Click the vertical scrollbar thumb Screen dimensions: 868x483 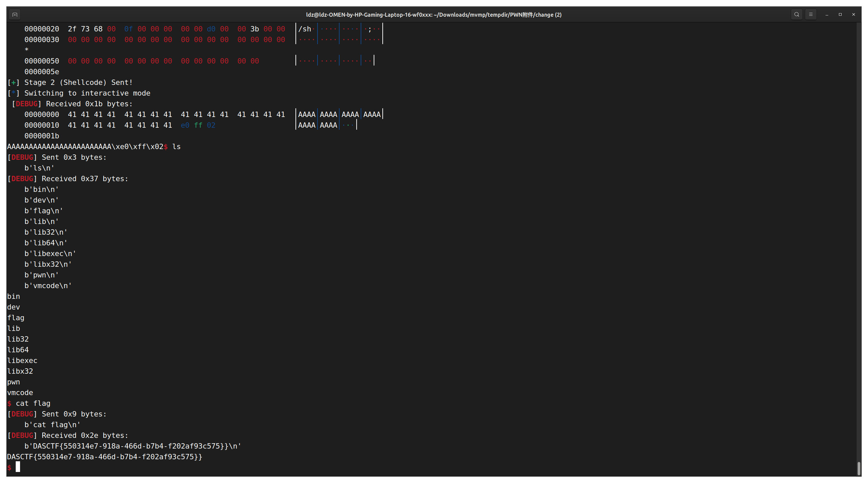859,468
